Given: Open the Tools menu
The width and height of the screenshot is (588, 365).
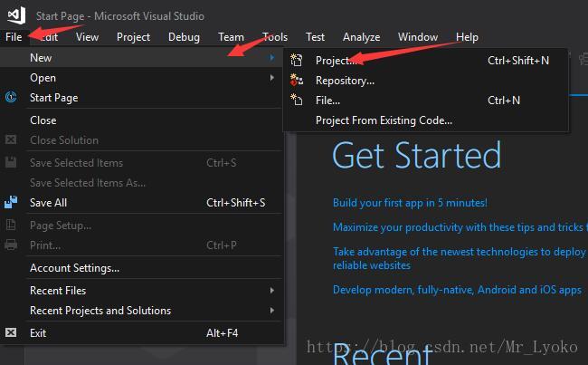Looking at the screenshot, I should (x=275, y=37).
